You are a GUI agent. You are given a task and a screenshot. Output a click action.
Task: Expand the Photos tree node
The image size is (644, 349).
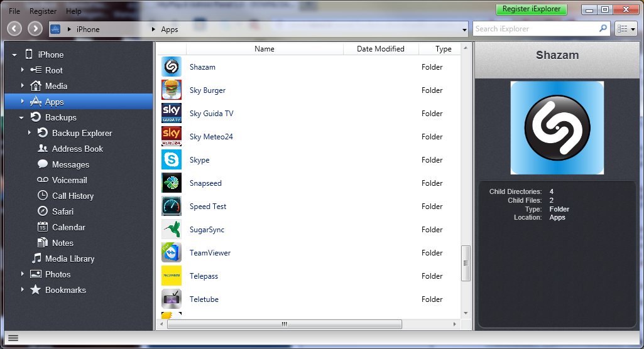[22, 274]
